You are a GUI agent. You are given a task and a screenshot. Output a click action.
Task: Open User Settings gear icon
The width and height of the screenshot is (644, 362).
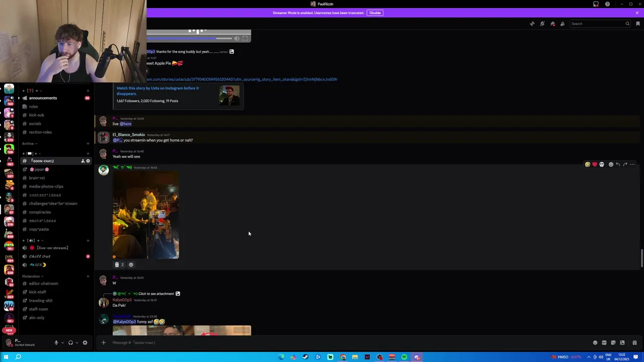coord(85,342)
